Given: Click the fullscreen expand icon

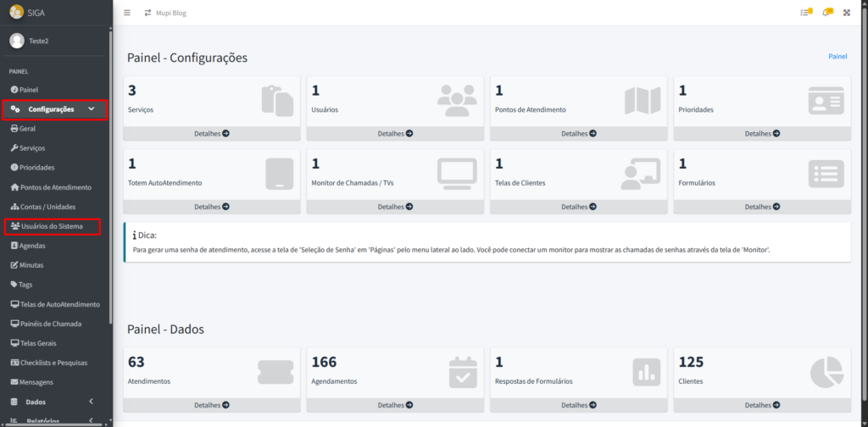Looking at the screenshot, I should (846, 13).
